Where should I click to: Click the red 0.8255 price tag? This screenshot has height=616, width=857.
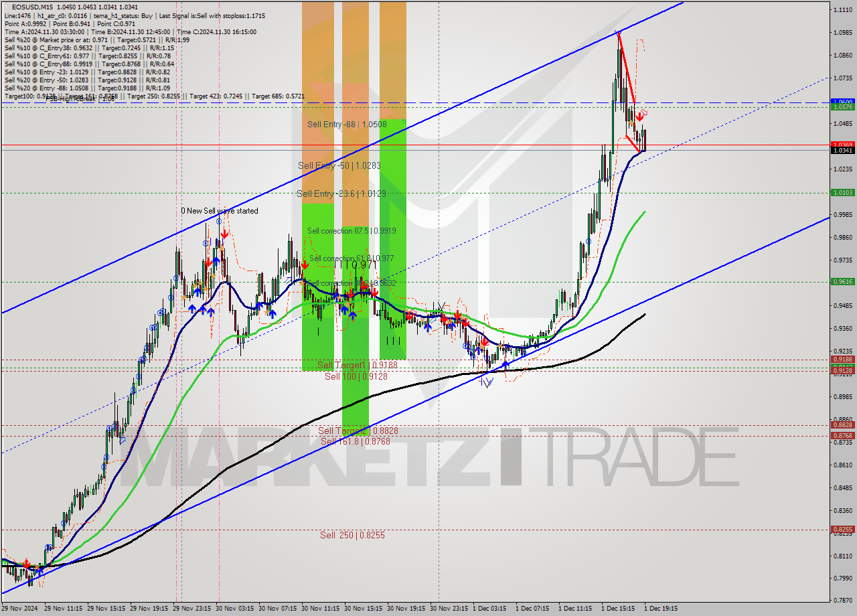[x=842, y=529]
